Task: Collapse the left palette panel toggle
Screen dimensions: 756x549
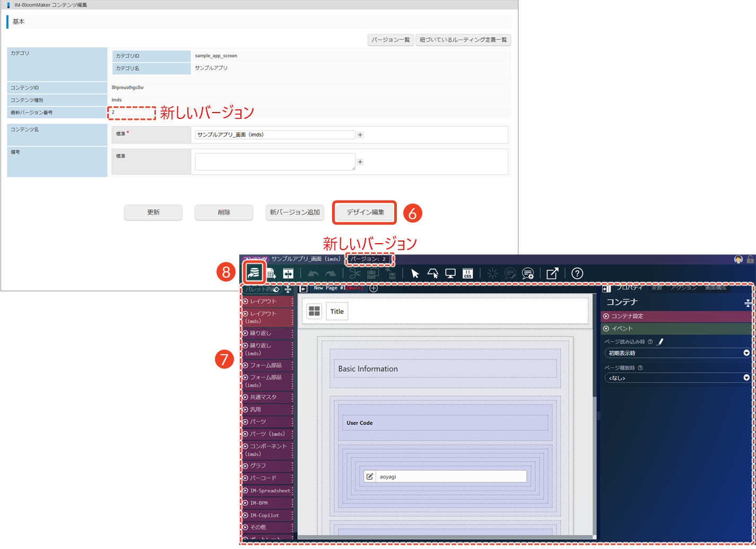Action: [303, 289]
